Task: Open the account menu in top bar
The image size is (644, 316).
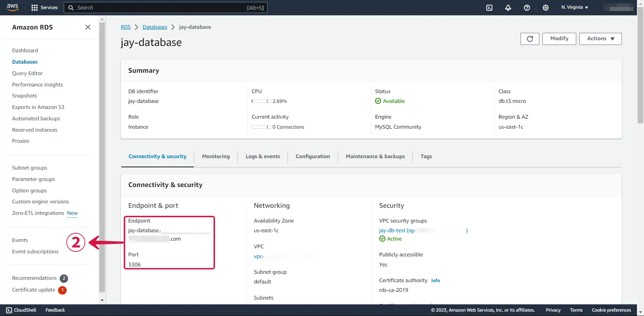Action: [x=619, y=7]
